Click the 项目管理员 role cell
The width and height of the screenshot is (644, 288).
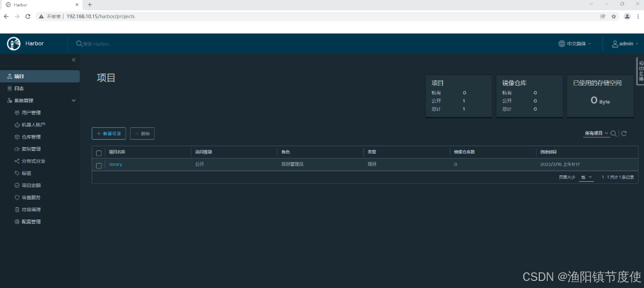point(292,164)
